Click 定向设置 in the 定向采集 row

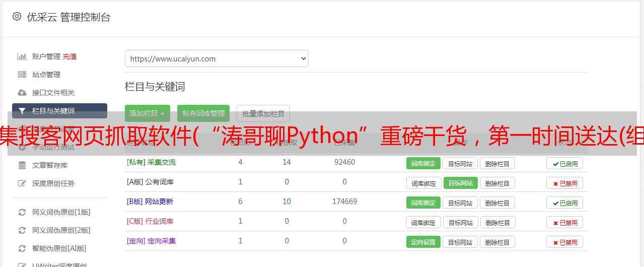click(423, 242)
